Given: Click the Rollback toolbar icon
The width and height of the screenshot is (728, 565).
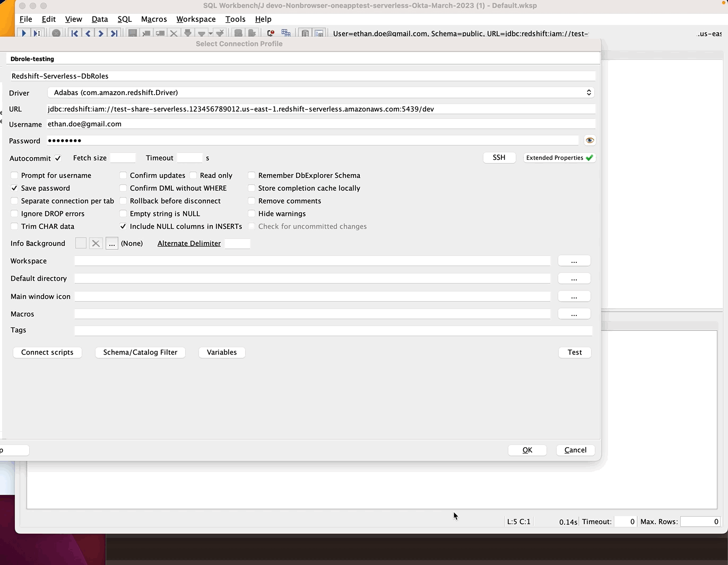Looking at the screenshot, I should [x=252, y=33].
